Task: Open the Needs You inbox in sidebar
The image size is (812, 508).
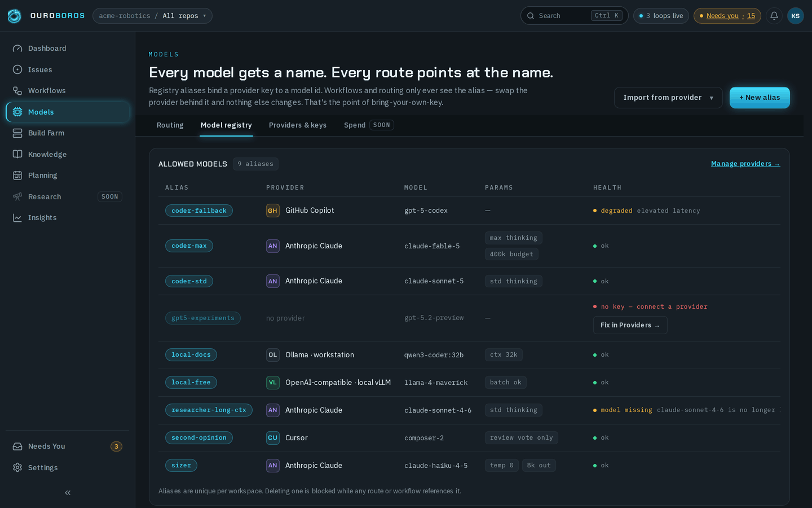Action: pos(68,446)
